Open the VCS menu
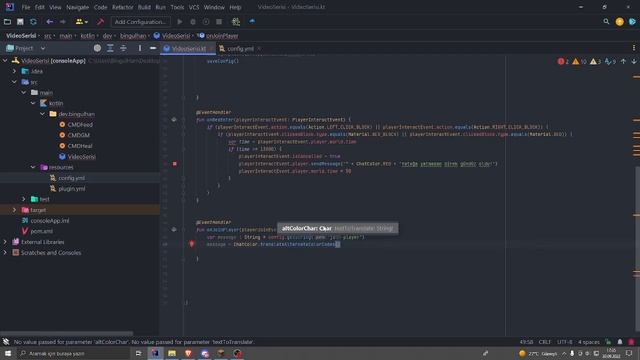This screenshot has height=360, width=640. (194, 7)
